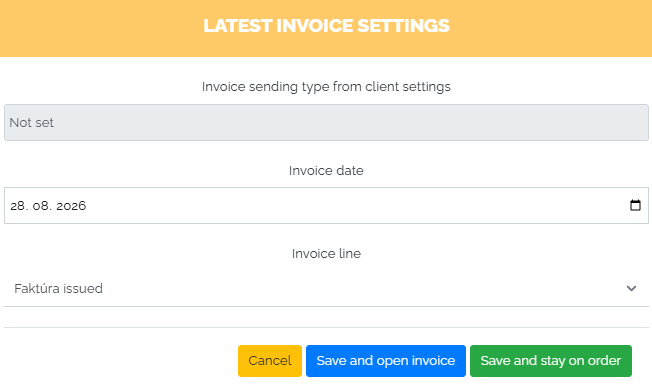Click Save and open invoice
Screen dimensions: 652x386
pos(386,361)
